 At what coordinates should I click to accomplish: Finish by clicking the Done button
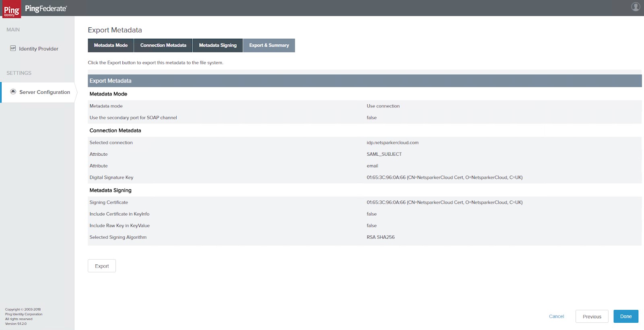(x=625, y=316)
